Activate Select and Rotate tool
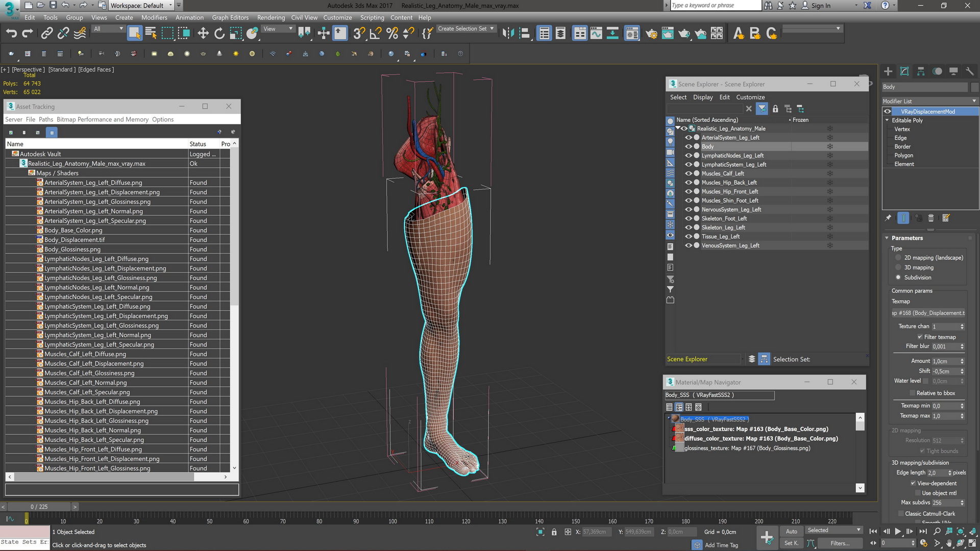The image size is (980, 551). point(219,34)
